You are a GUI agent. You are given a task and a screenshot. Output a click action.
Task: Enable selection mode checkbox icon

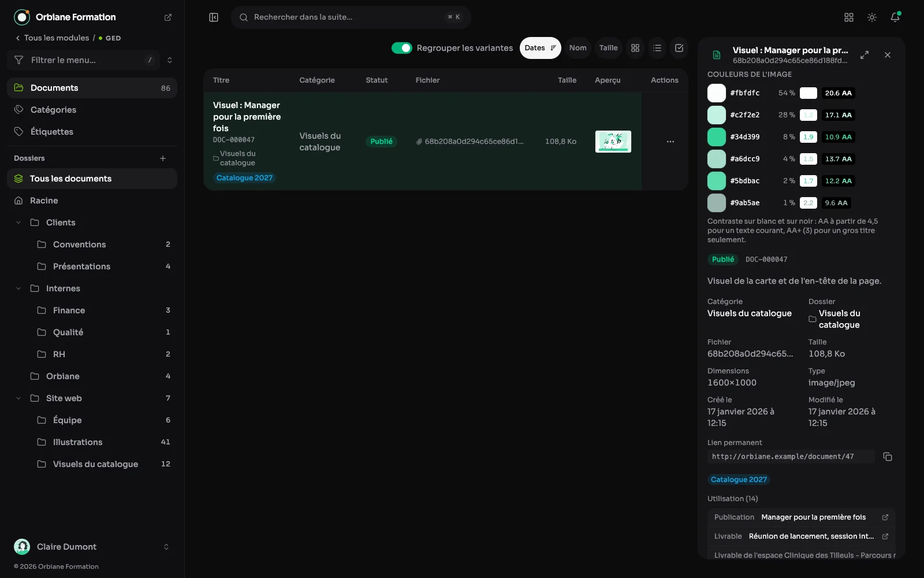(679, 48)
